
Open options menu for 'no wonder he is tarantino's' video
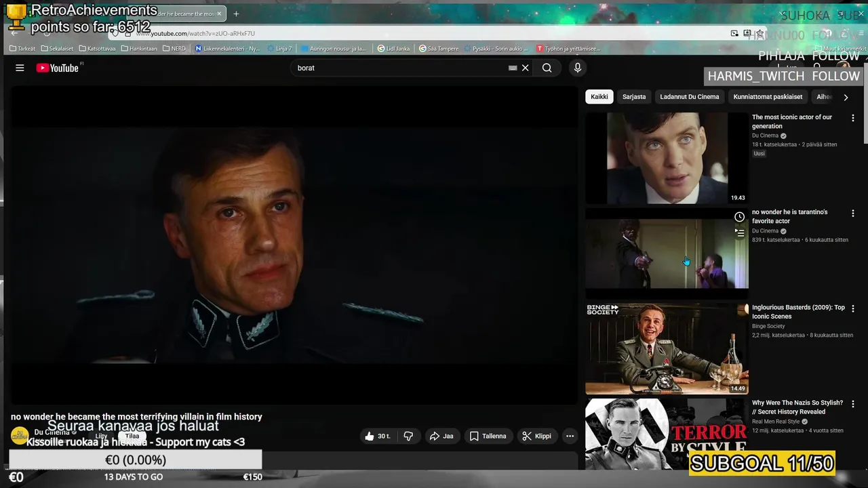[852, 213]
